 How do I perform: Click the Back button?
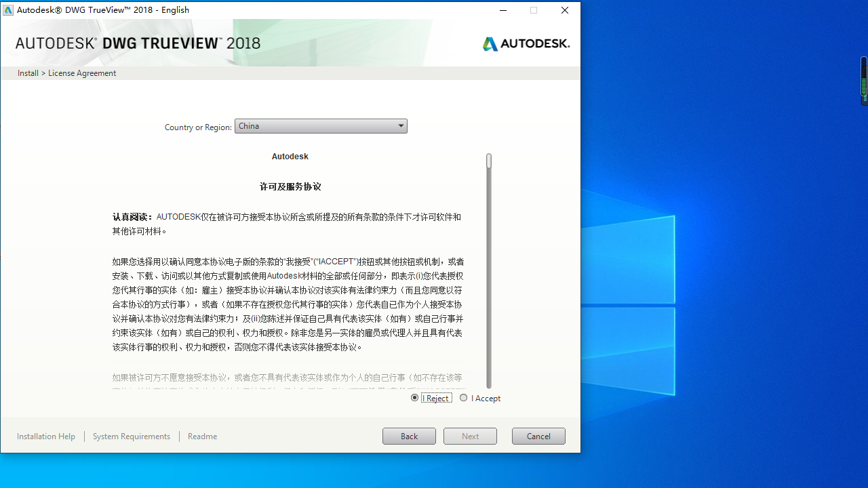click(409, 436)
